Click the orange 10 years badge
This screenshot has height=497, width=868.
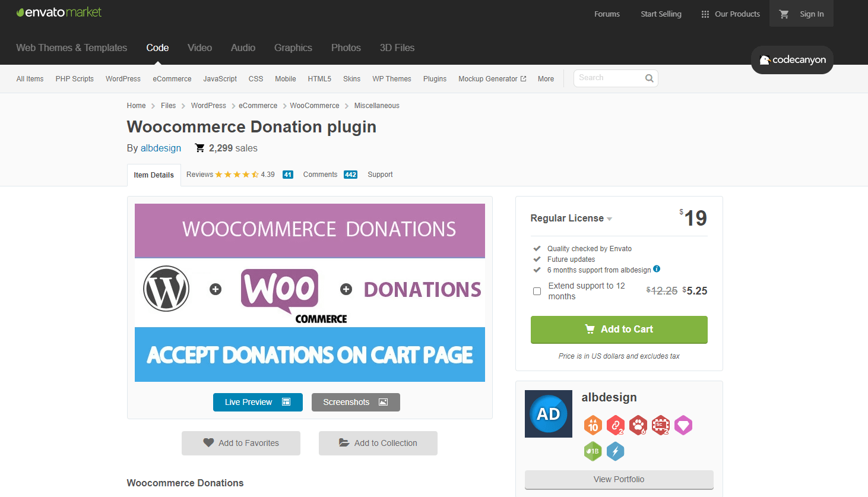593,425
